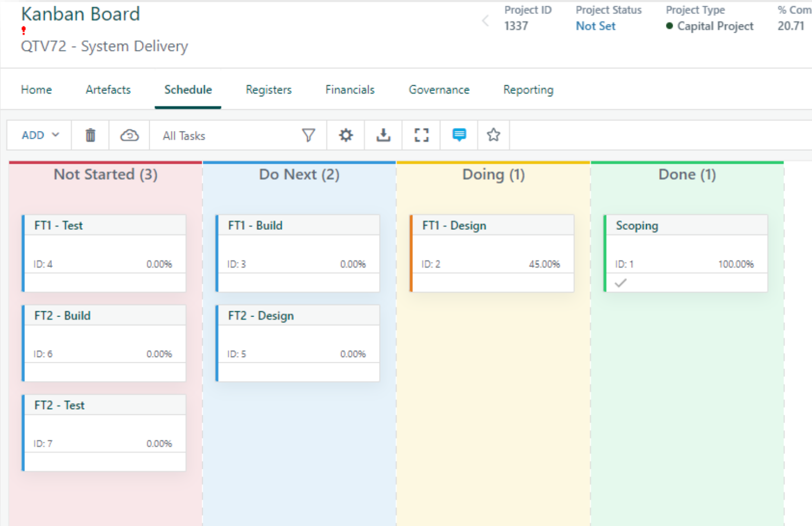Open the gear settings icon
This screenshot has width=812, height=526.
(x=346, y=135)
